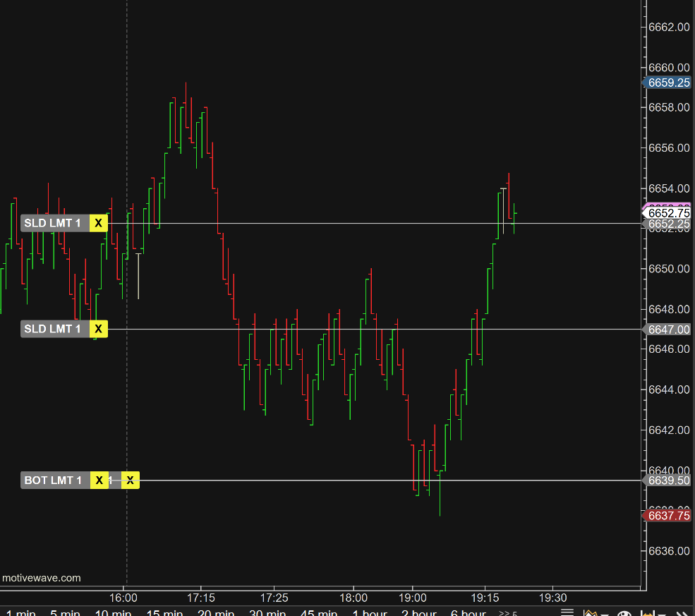Image resolution: width=695 pixels, height=616 pixels.
Task: Switch to the 15 min timeframe tab
Action: pyautogui.click(x=164, y=612)
